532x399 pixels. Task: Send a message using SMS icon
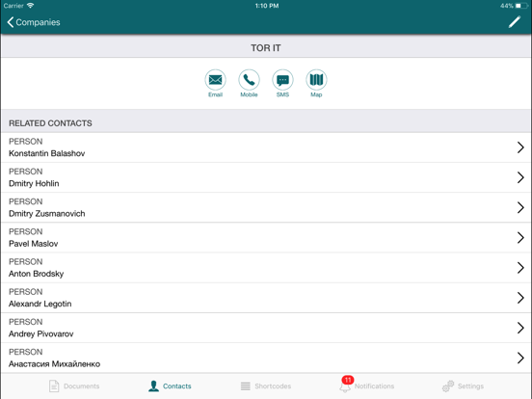point(282,80)
